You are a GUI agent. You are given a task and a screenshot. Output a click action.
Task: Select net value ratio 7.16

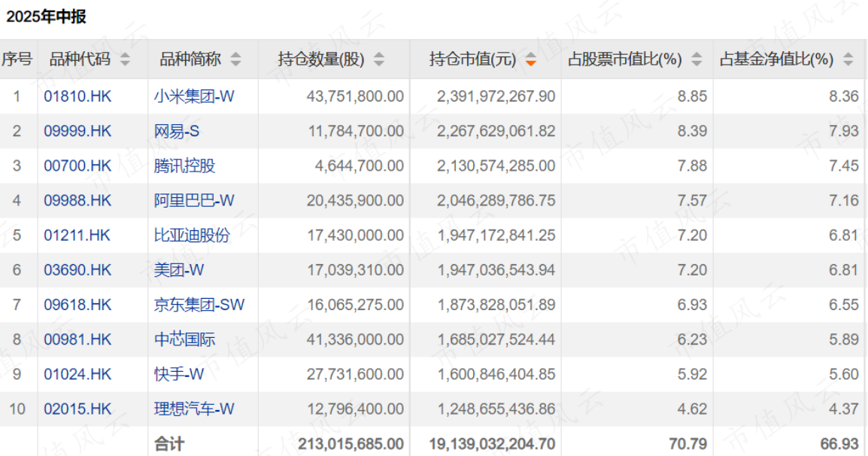click(844, 201)
